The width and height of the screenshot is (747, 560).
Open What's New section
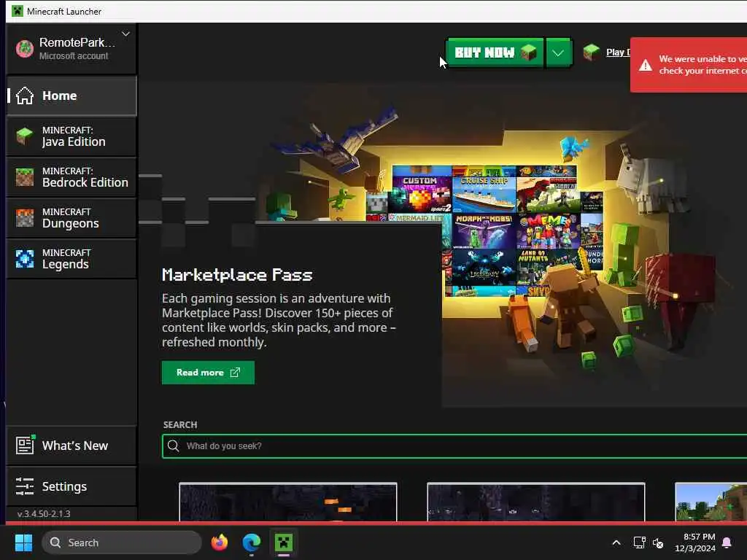pos(71,446)
